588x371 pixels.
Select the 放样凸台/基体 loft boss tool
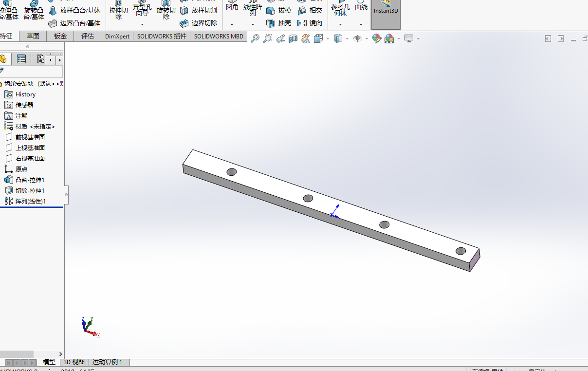[74, 10]
